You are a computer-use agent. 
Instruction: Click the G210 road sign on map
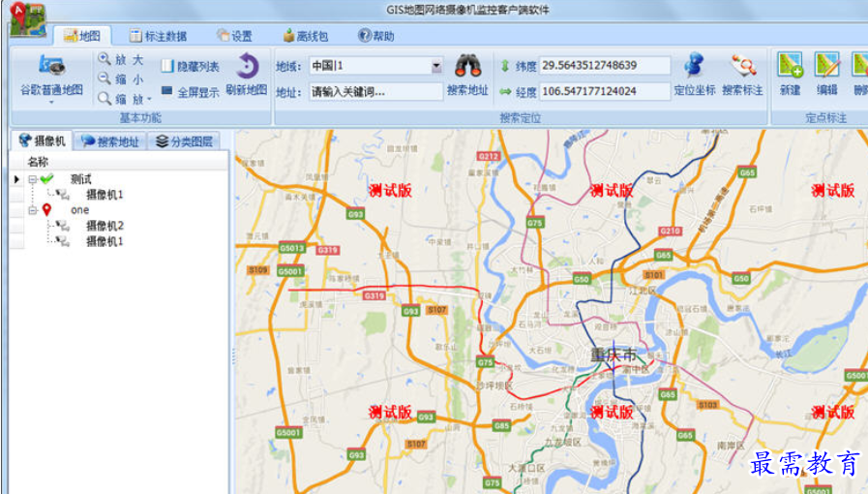click(671, 231)
